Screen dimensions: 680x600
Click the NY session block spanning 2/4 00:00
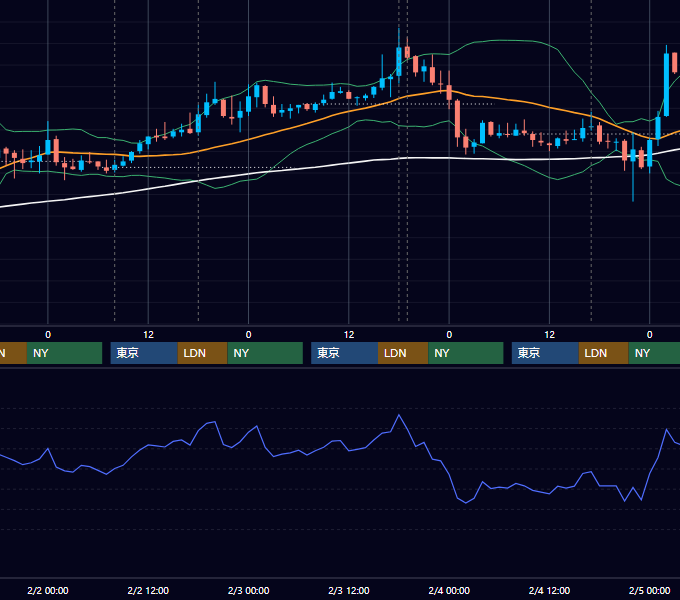click(x=466, y=353)
